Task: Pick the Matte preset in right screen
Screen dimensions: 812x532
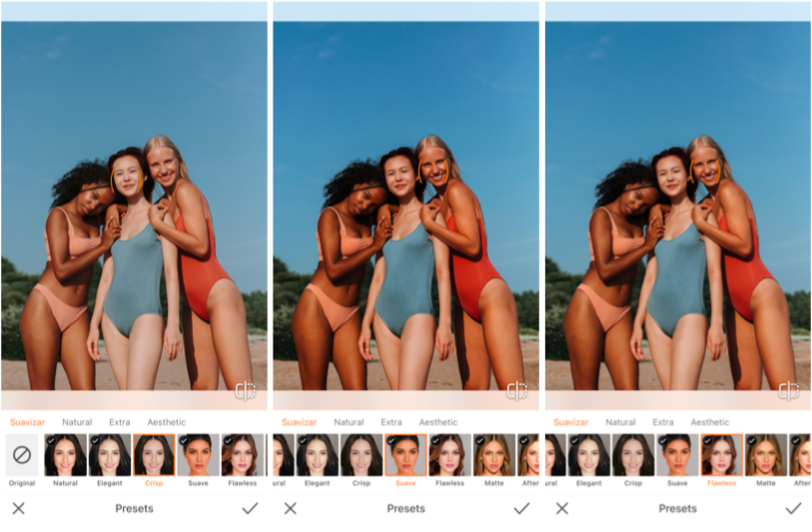Action: [766, 455]
